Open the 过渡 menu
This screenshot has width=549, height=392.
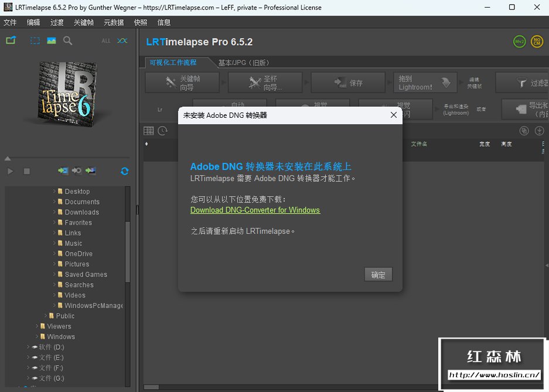coord(57,22)
